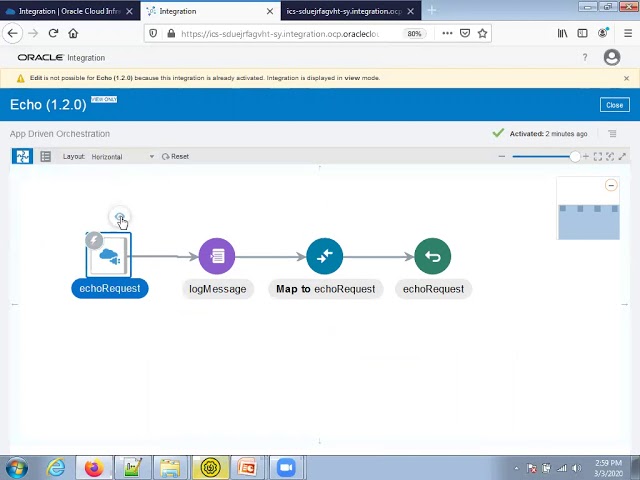Open Firefox from the taskbar
Image resolution: width=640 pixels, height=480 pixels.
[93, 468]
